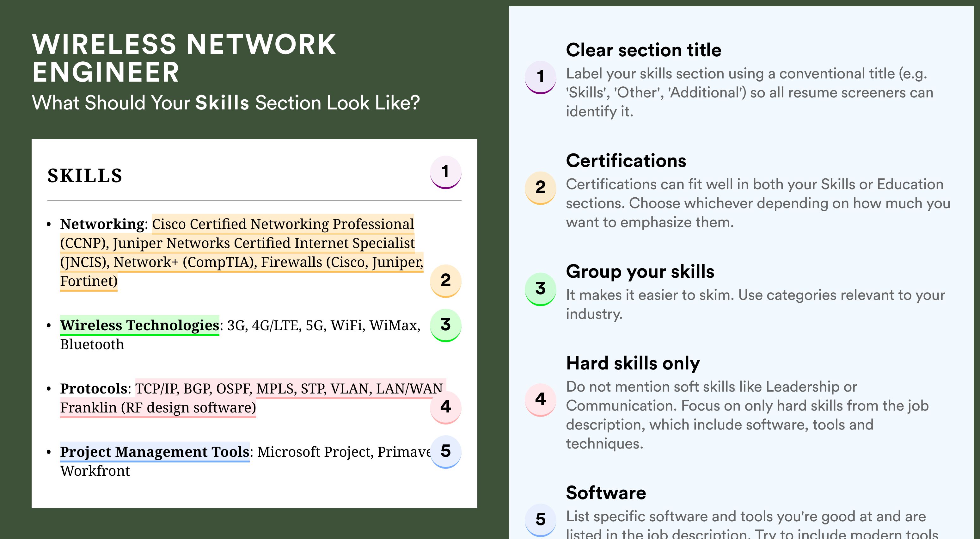
Task: Select the 'SKILLS' resume heading
Action: (x=85, y=176)
